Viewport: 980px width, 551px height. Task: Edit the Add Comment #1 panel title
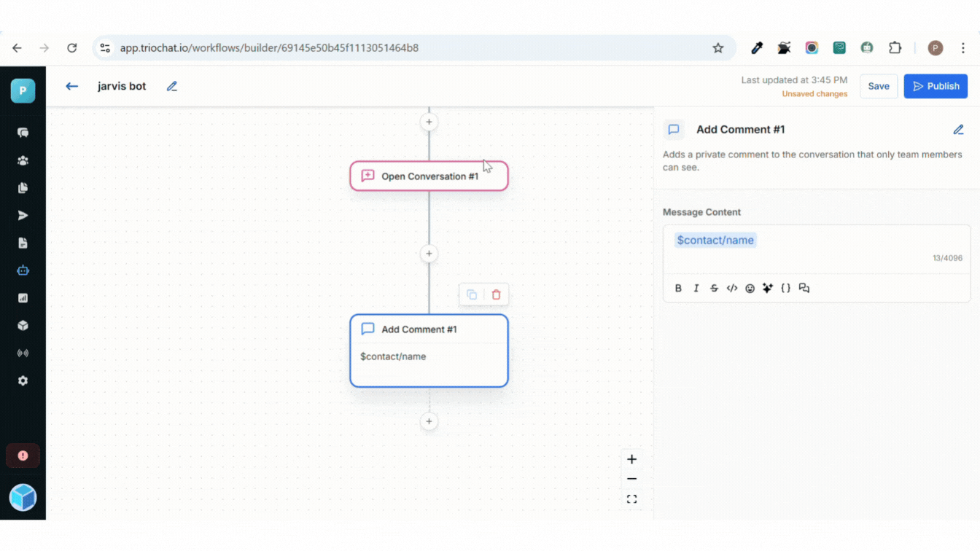(958, 130)
